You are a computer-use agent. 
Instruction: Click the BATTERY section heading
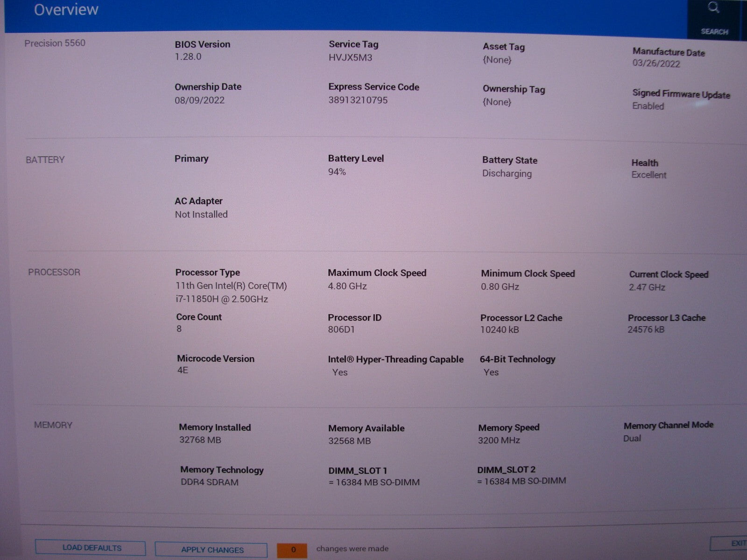(45, 160)
